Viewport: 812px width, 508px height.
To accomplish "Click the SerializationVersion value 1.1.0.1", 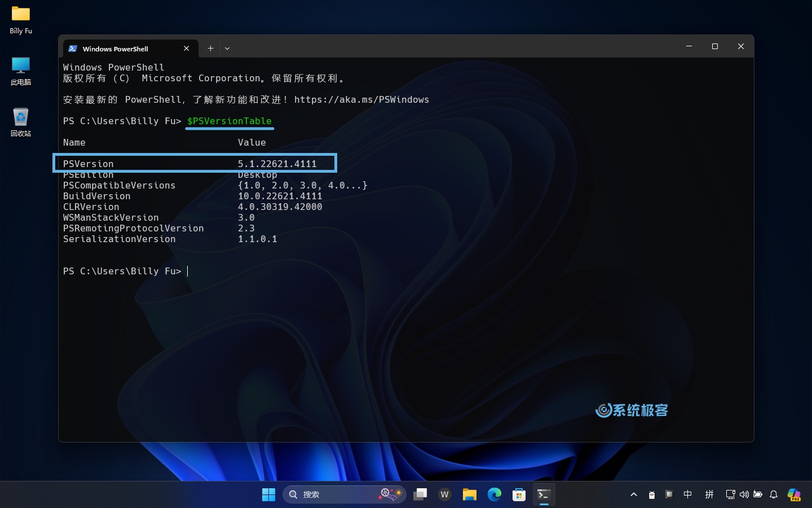I will click(257, 239).
